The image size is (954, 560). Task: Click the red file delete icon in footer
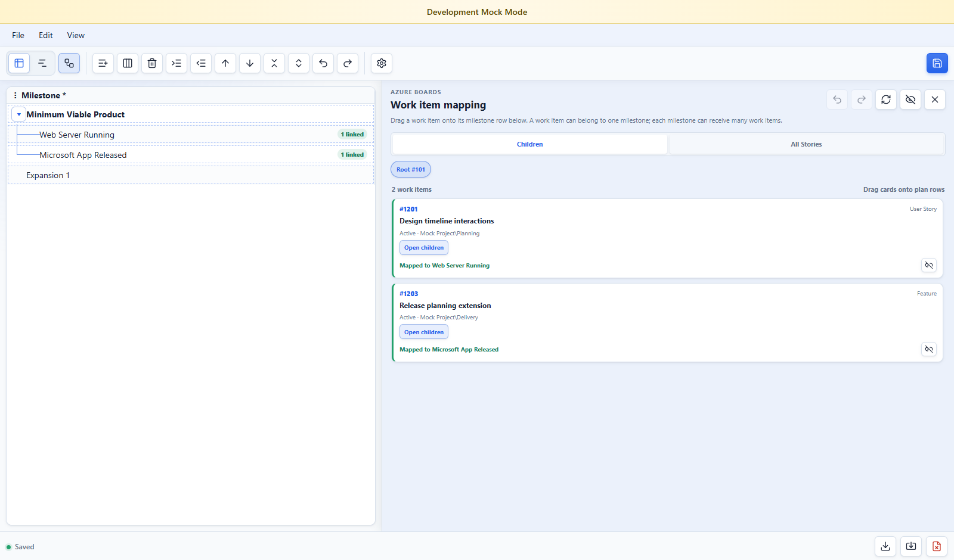[937, 546]
